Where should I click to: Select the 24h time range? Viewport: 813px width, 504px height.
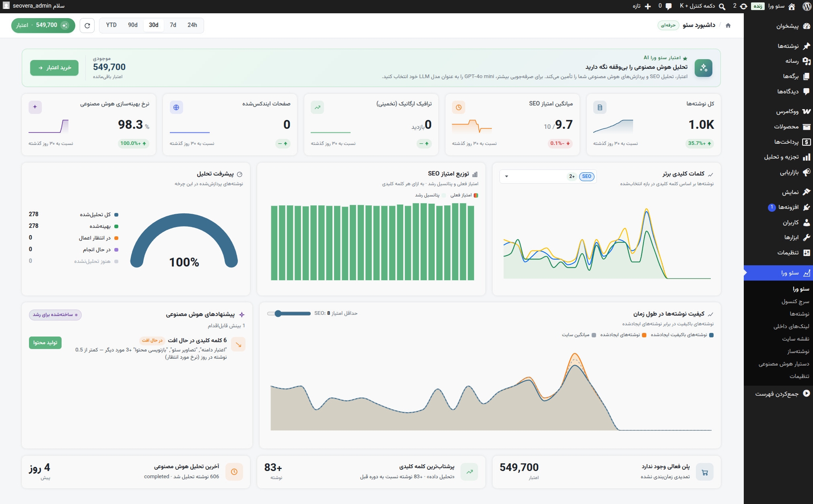click(192, 25)
